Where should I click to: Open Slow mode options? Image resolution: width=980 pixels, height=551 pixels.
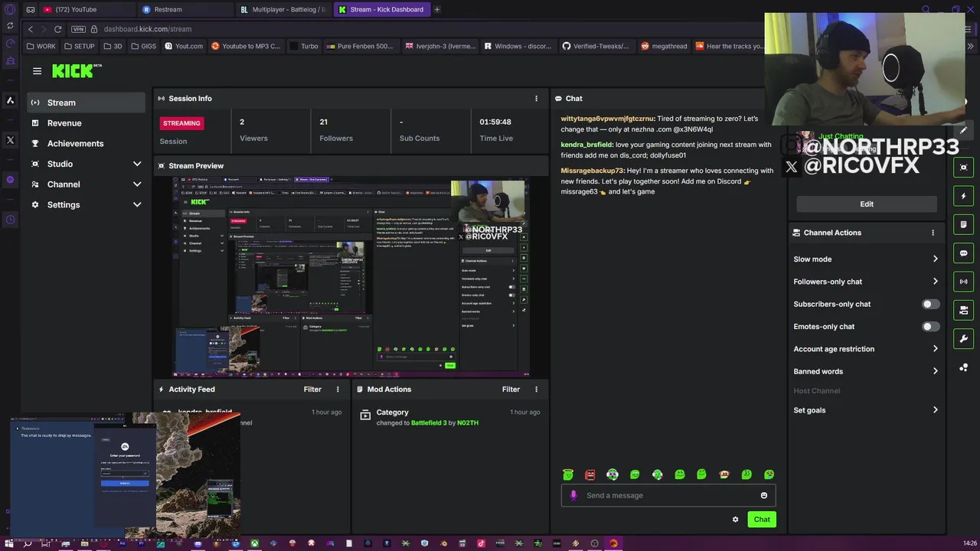[866, 259]
